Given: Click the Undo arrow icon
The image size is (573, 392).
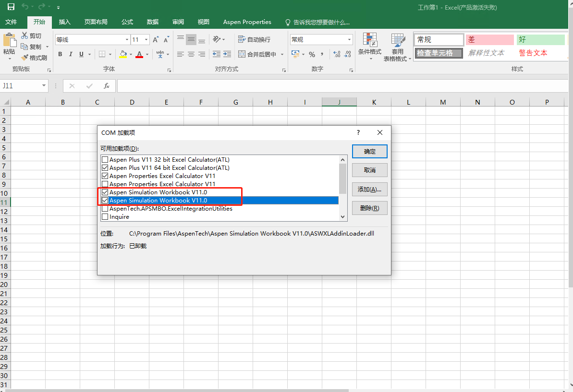Looking at the screenshot, I should click(x=25, y=7).
